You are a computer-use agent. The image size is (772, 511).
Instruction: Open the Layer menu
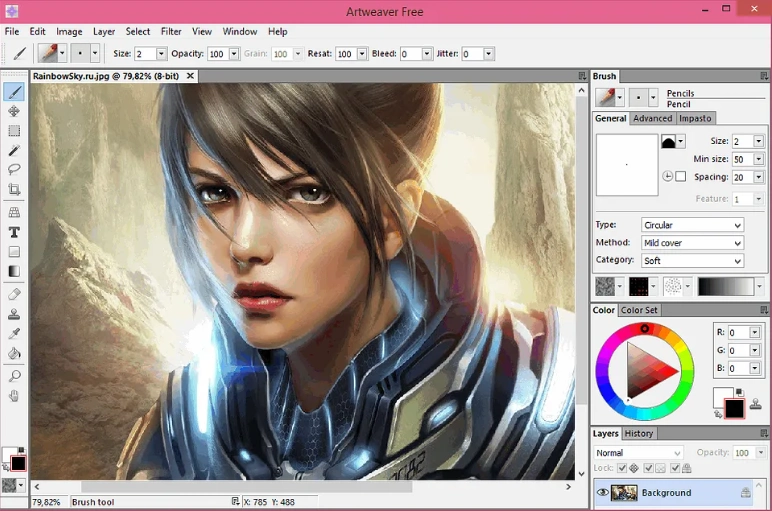104,32
